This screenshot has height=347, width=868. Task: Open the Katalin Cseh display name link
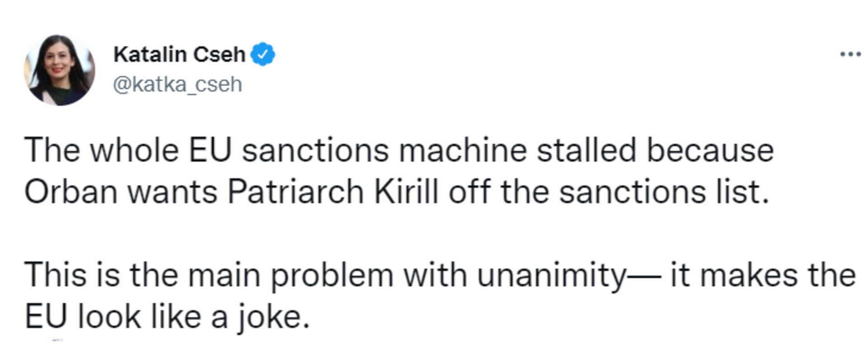coord(179,54)
